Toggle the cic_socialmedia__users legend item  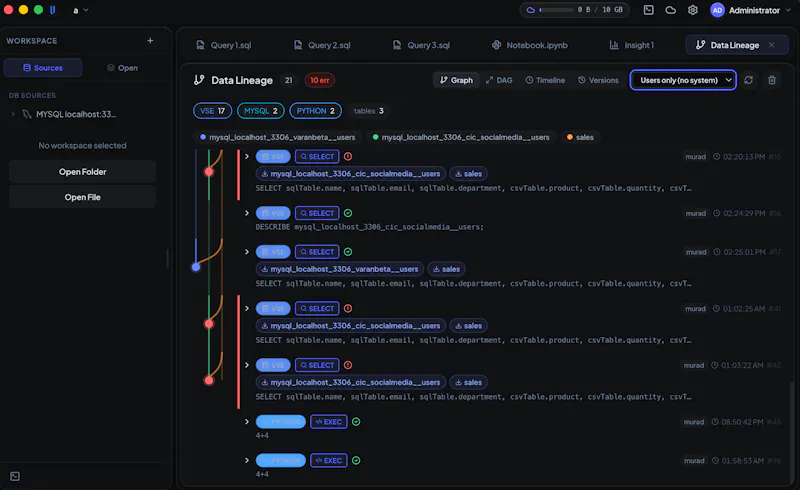pyautogui.click(x=461, y=137)
